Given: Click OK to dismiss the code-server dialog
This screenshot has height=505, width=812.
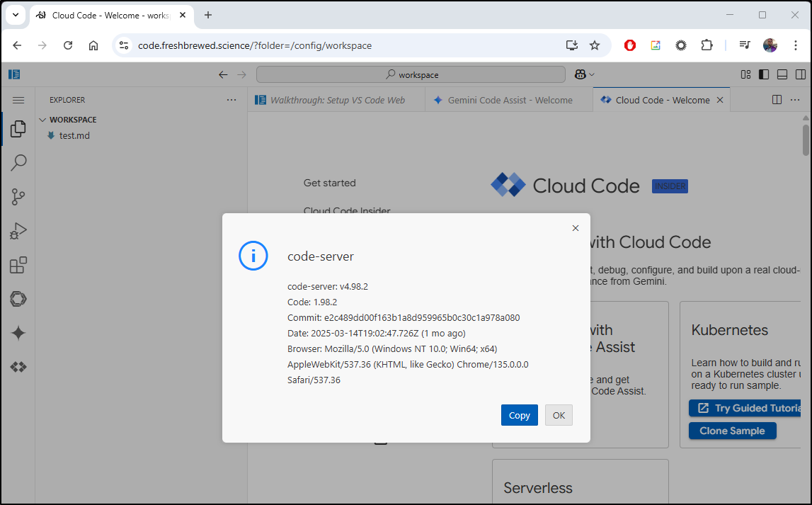Looking at the screenshot, I should [x=559, y=415].
